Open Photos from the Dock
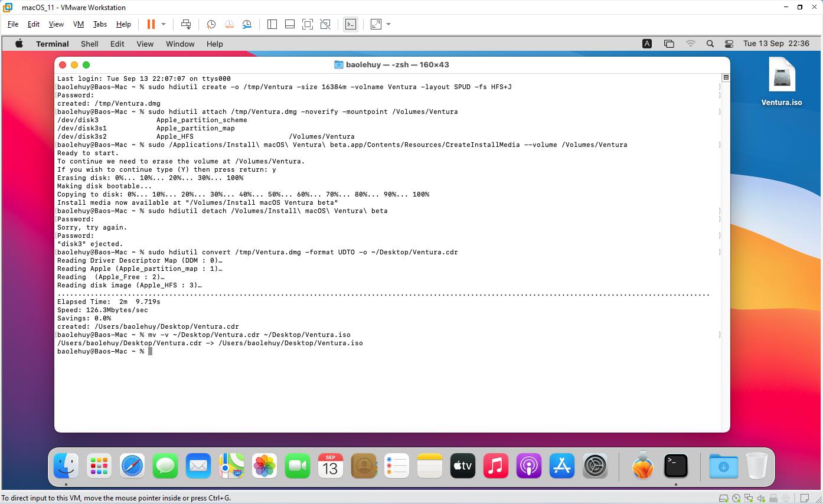Viewport: 823px width, 504px height. (264, 467)
